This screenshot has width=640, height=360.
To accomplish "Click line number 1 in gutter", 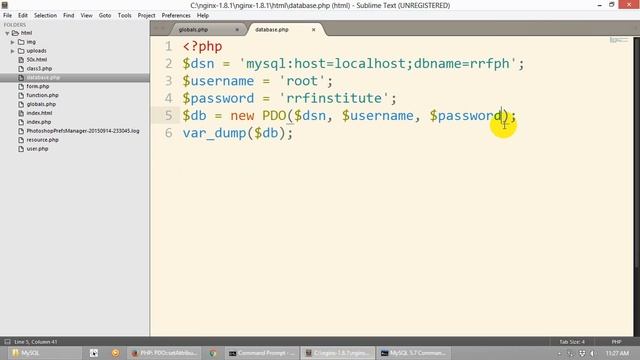I will (168, 46).
